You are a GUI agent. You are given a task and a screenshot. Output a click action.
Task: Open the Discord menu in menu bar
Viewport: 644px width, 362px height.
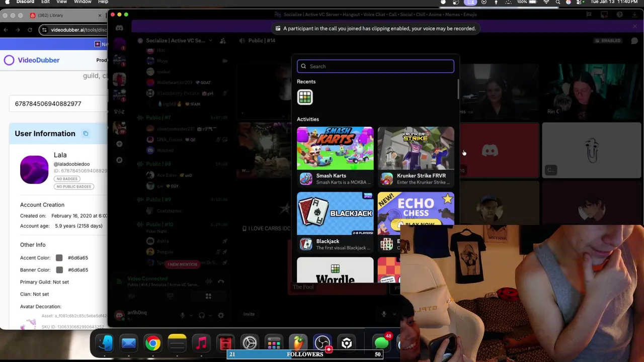25,2
